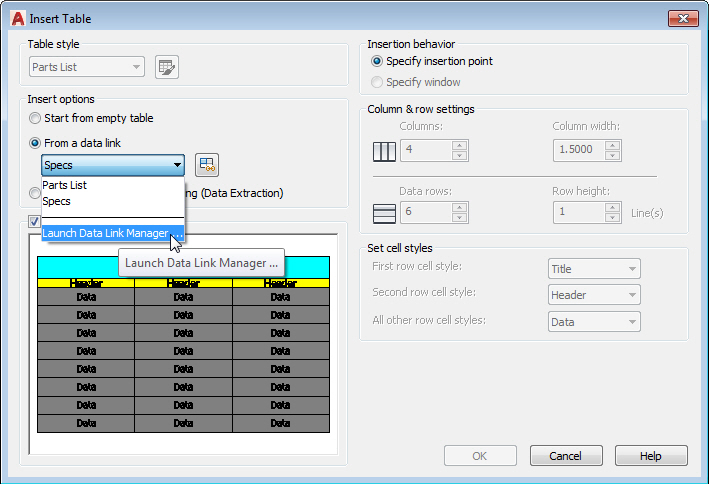The image size is (709, 484).
Task: Open All other row cell styles Data dropdown
Action: [x=594, y=322]
